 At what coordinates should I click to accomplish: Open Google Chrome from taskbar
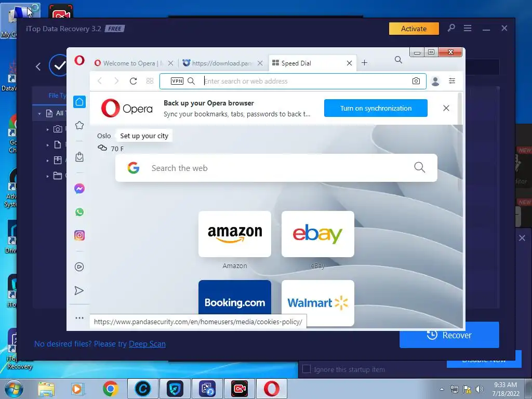tap(111, 389)
